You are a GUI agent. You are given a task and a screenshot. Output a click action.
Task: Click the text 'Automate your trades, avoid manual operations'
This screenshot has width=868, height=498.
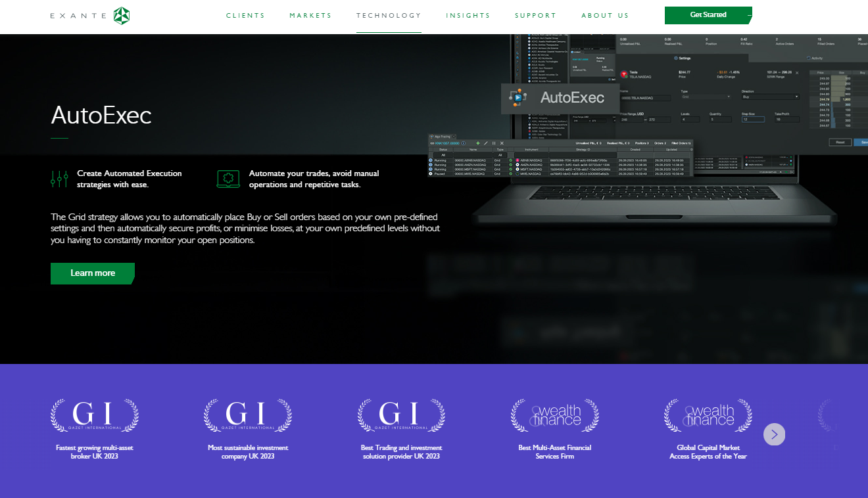[314, 179]
